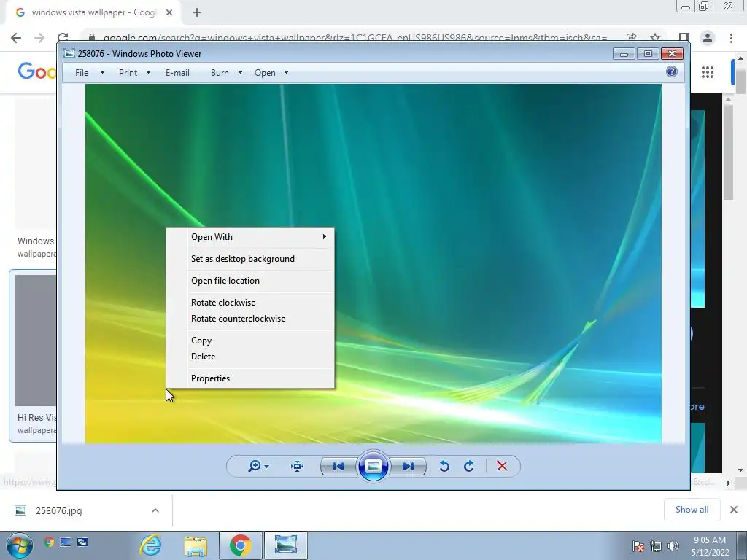Open Chrome three-dot menu
Image resolution: width=747 pixels, height=560 pixels.
click(731, 38)
